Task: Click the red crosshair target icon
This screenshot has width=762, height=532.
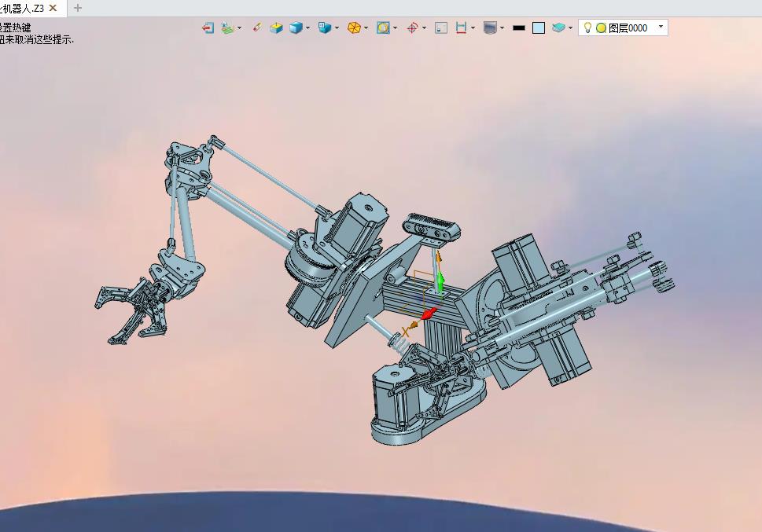Action: (412, 28)
